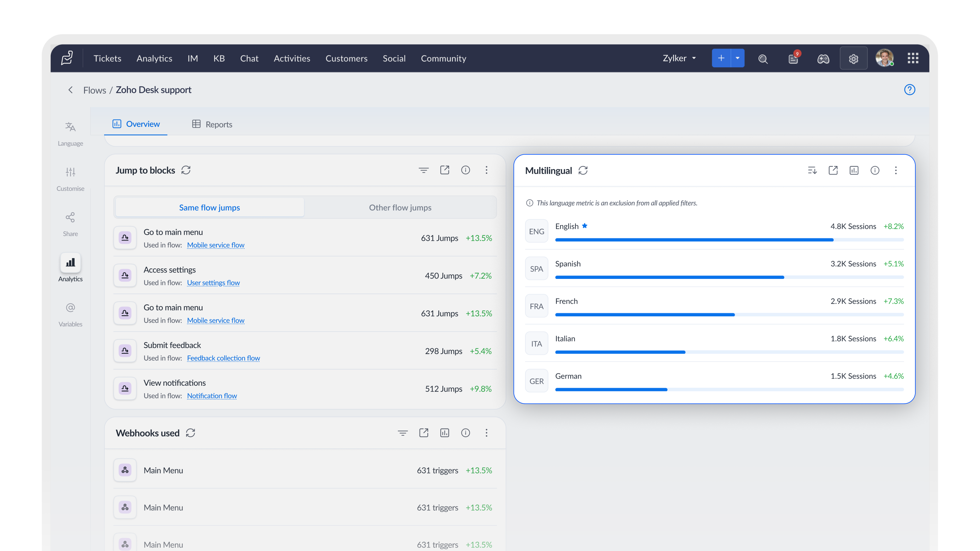Open Webhooks used more options menu
The height and width of the screenshot is (551, 980).
click(486, 433)
